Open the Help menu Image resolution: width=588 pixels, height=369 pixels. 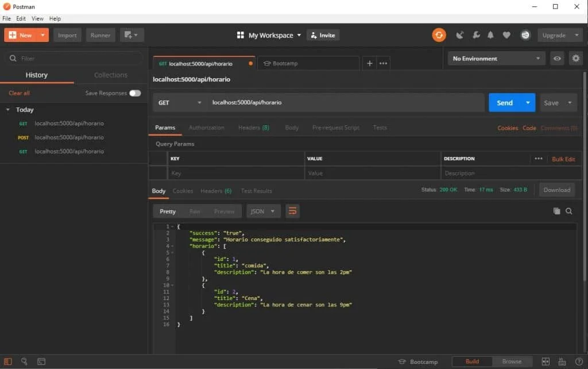coord(55,18)
